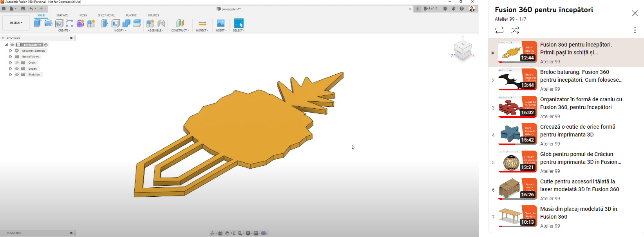The image size is (644, 237).
Task: Open a new design tab with plus
Action: [418, 9]
